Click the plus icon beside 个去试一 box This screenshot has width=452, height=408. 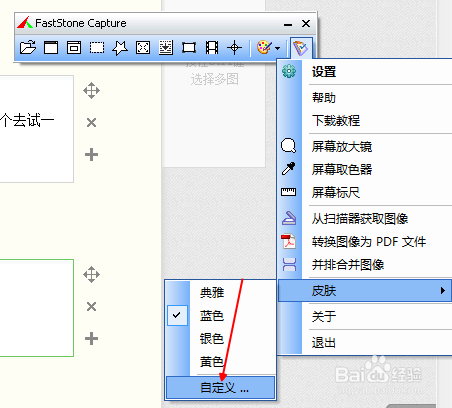tap(91, 155)
